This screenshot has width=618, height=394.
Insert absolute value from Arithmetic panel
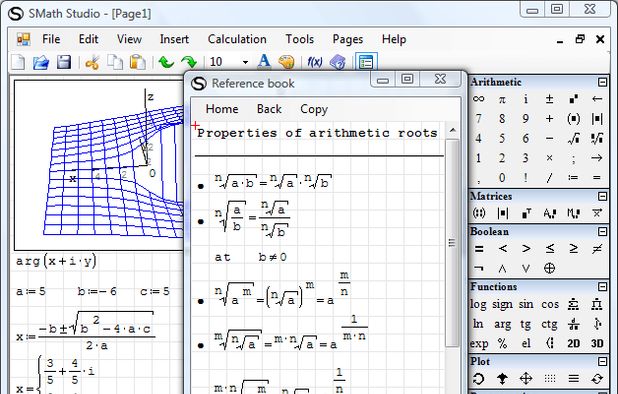[597, 119]
